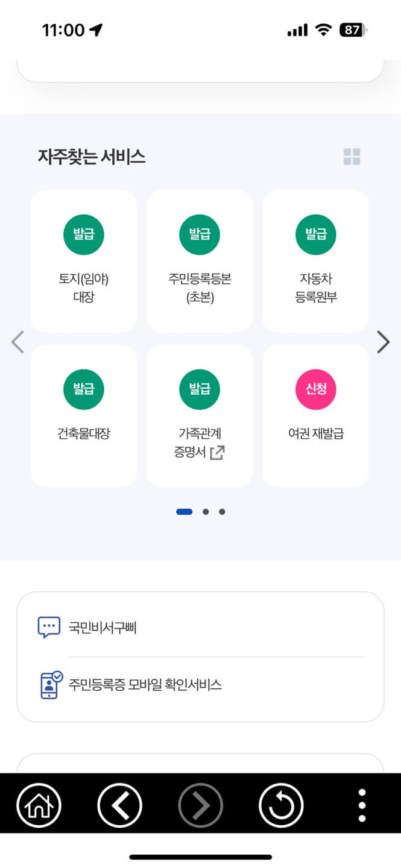Open the three-dot overflow menu
401x868 pixels.
click(x=361, y=805)
